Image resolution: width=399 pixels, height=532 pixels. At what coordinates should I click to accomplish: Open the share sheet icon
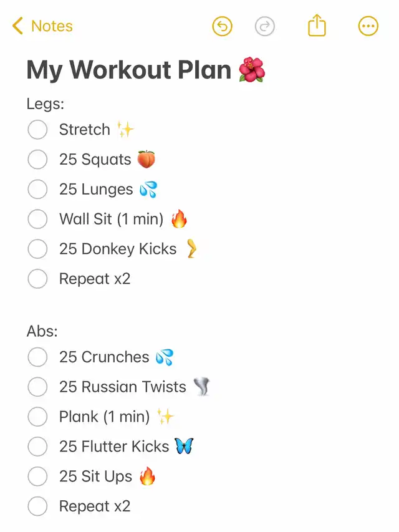pos(317,25)
